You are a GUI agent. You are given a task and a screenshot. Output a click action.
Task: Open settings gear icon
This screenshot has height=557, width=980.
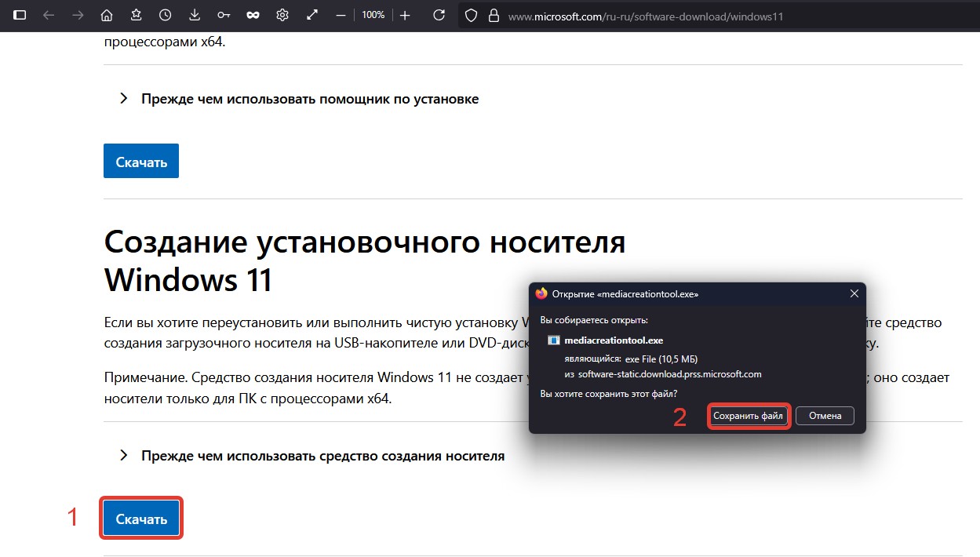(x=282, y=15)
